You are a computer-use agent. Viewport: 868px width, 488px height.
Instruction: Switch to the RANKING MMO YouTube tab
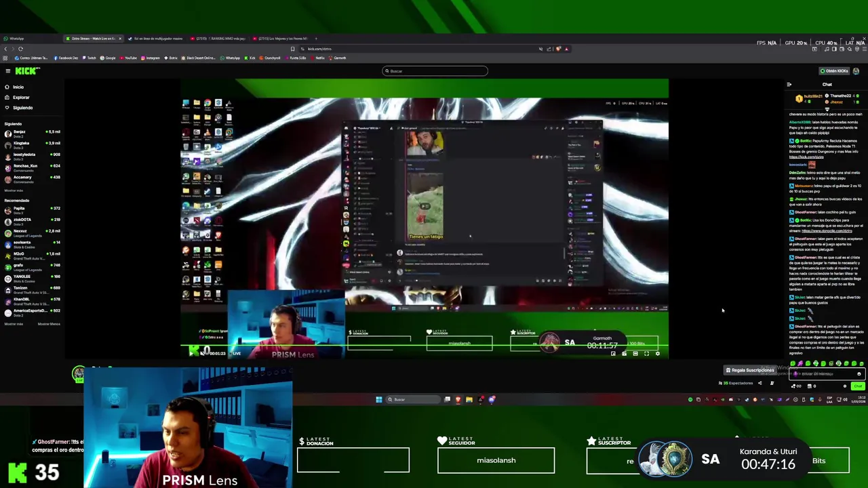tap(218, 39)
